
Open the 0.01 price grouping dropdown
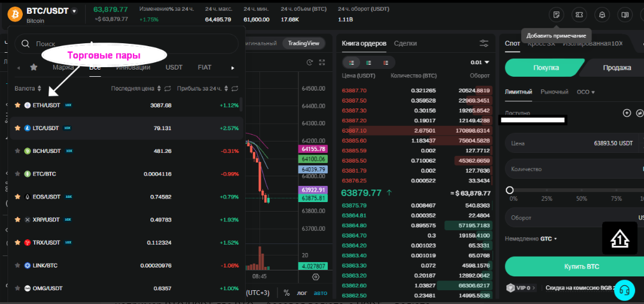(480, 62)
